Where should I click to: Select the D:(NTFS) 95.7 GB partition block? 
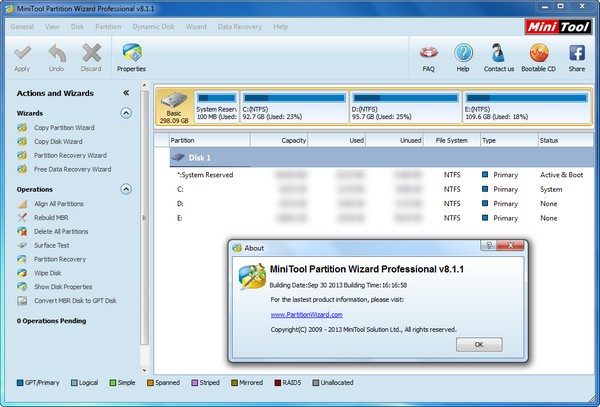405,107
